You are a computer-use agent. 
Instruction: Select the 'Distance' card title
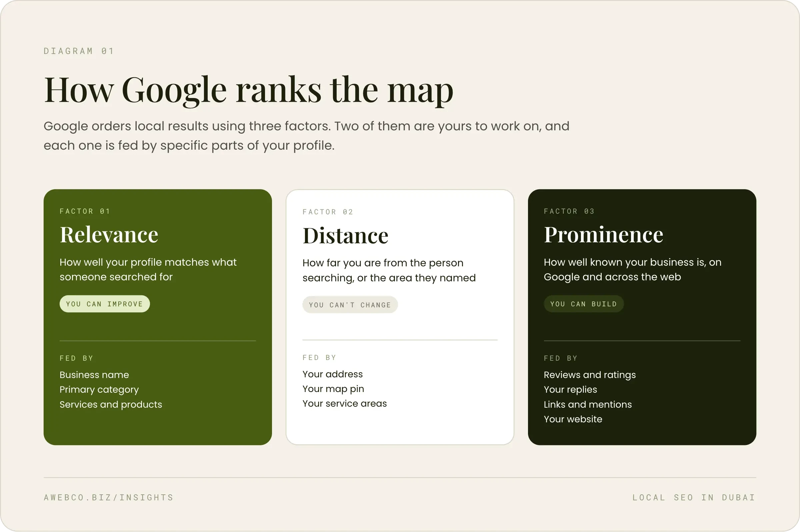pos(345,235)
